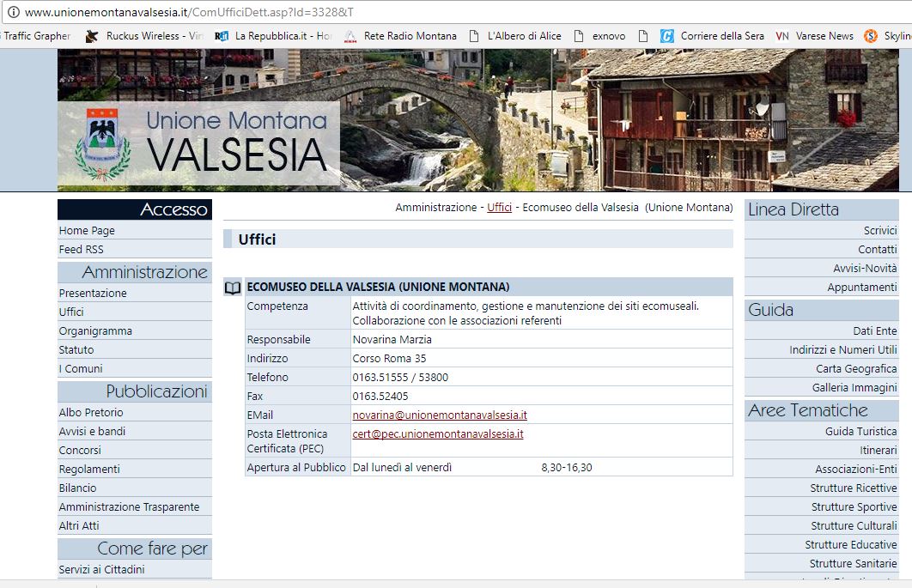Open the Bilancio page
This screenshot has width=912, height=588.
pos(77,488)
